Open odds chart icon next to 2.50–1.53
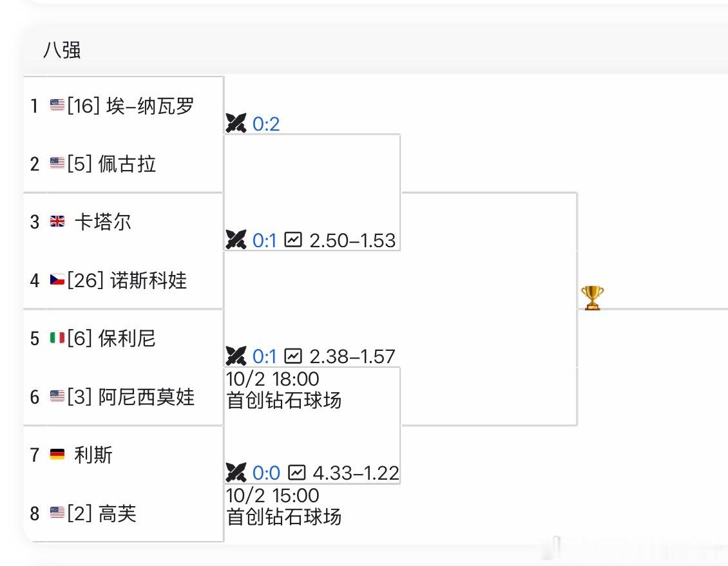 (x=293, y=240)
